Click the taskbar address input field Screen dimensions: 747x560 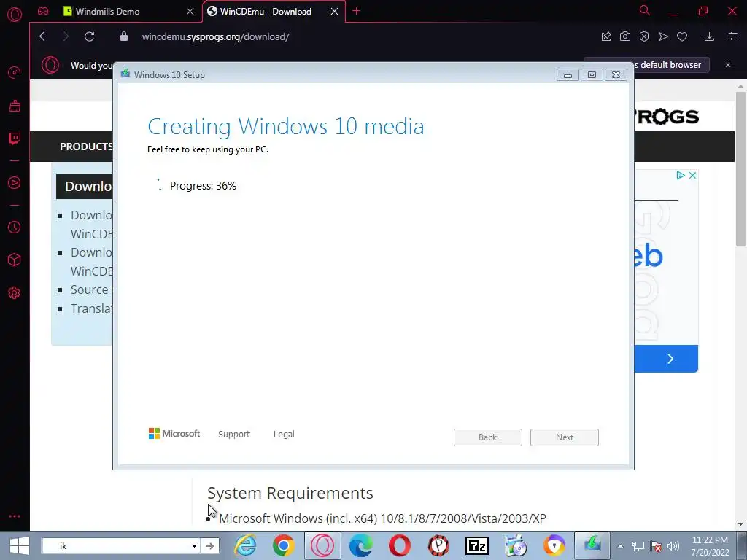117,545
